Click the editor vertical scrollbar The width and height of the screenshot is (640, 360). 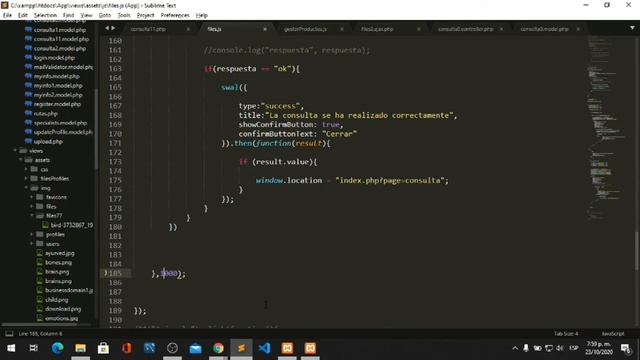[636, 251]
